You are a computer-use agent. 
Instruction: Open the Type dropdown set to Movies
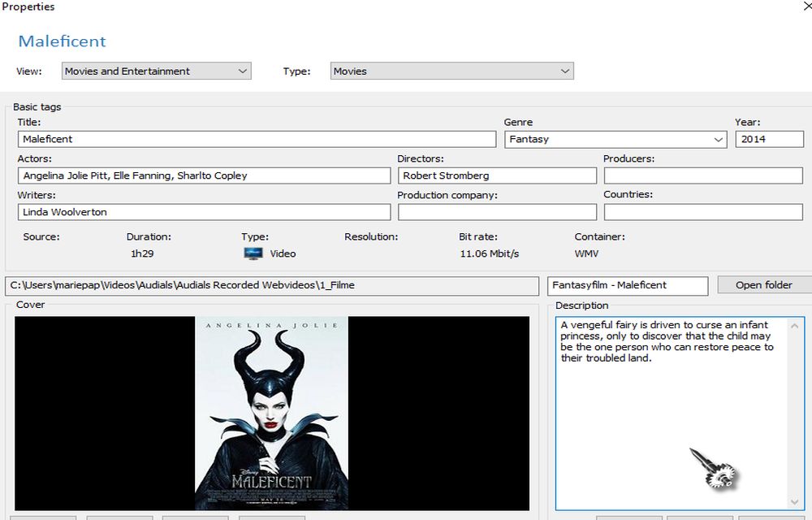point(452,71)
